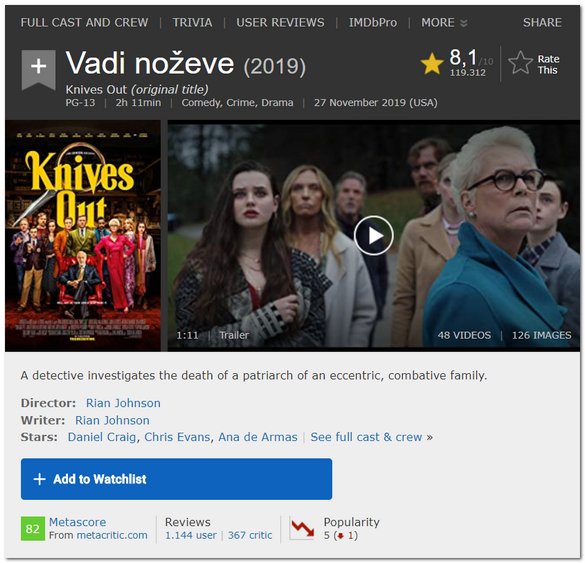Screen dimensions: 585x563
Task: Go to USER REVIEWS
Action: pos(280,23)
